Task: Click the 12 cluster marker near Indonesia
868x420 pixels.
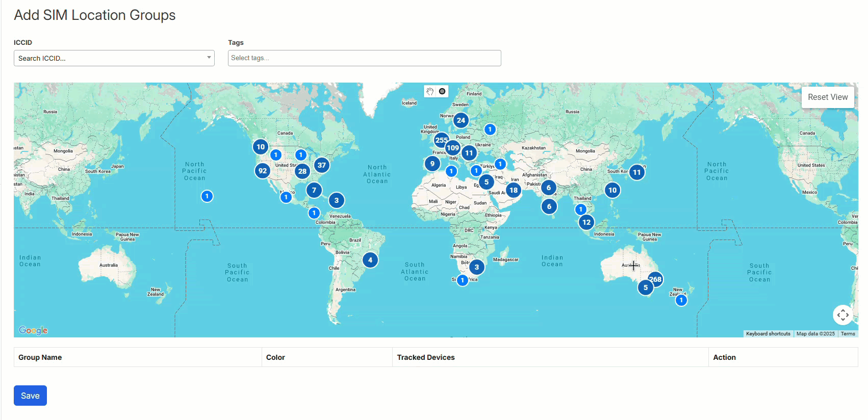Action: pyautogui.click(x=586, y=222)
